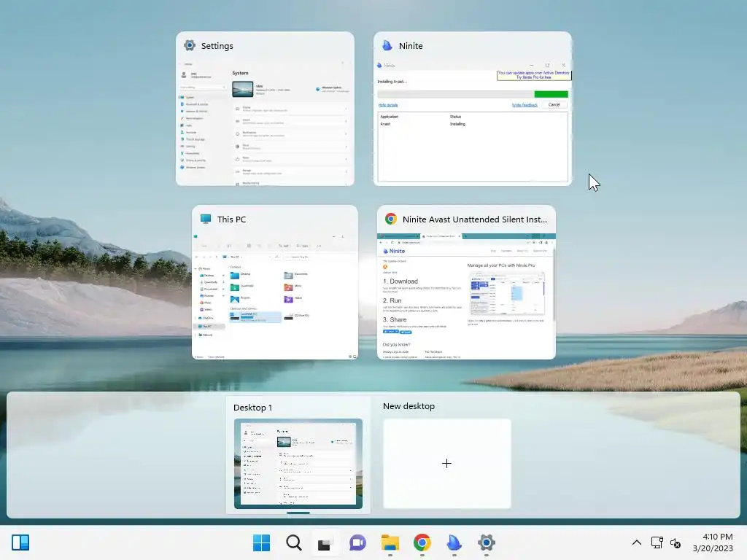747x560 pixels.
Task: Click the "New desktop" label
Action: coord(409,406)
